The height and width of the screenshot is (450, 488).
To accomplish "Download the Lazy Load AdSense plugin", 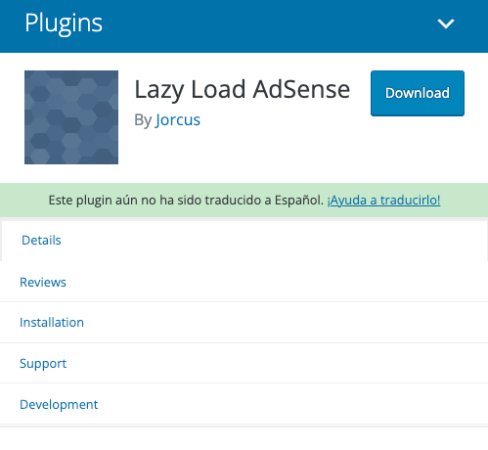I will pos(417,93).
